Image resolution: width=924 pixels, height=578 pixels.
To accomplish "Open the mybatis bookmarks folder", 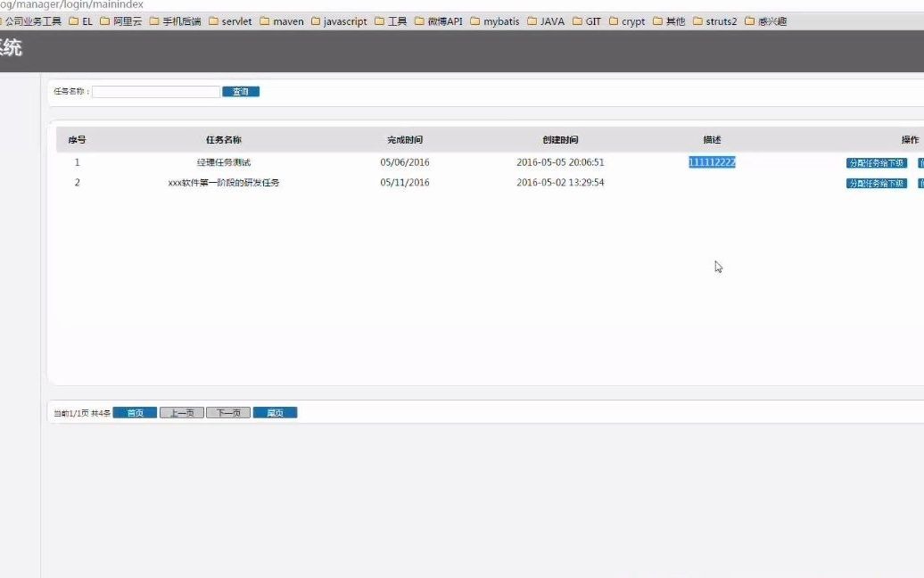I will click(x=499, y=21).
